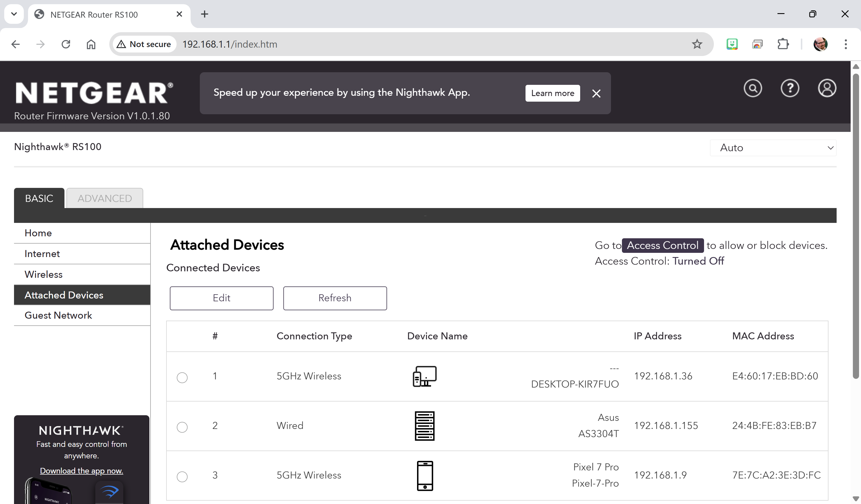
Task: Open the green smiley extension icon
Action: point(732,44)
